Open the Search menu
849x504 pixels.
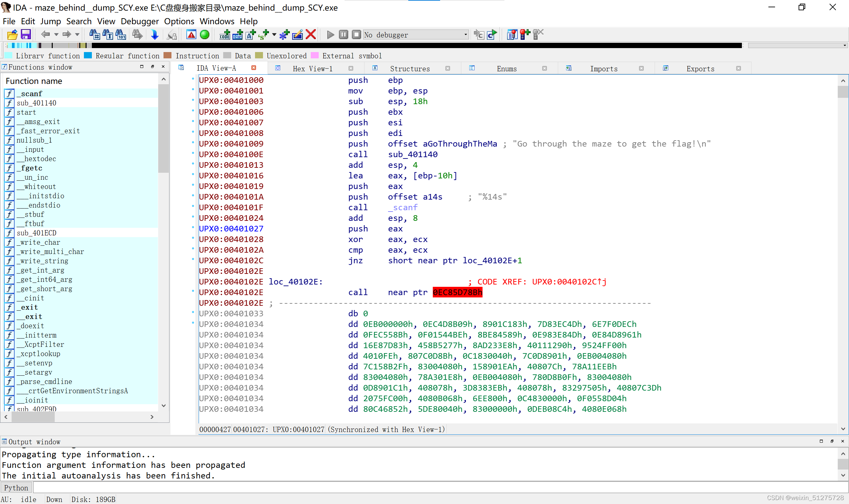(79, 21)
